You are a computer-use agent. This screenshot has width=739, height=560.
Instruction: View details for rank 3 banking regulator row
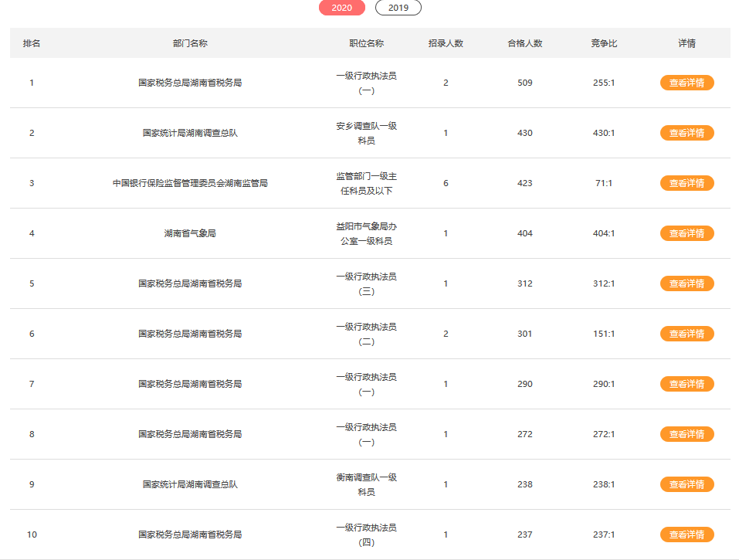tap(686, 183)
